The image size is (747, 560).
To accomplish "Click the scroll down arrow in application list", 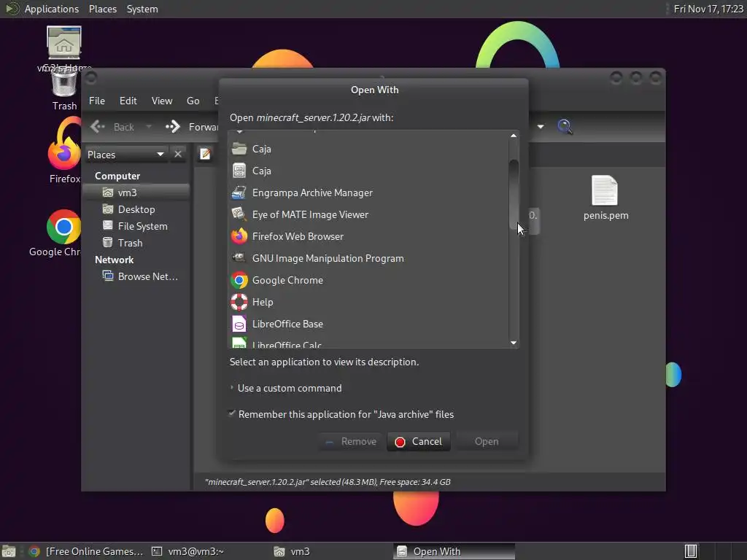I will tap(514, 343).
